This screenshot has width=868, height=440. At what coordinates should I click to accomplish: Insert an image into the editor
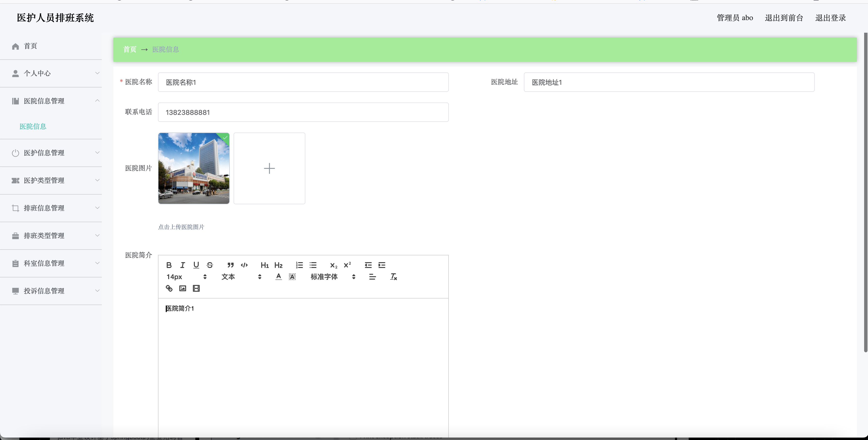coord(183,288)
